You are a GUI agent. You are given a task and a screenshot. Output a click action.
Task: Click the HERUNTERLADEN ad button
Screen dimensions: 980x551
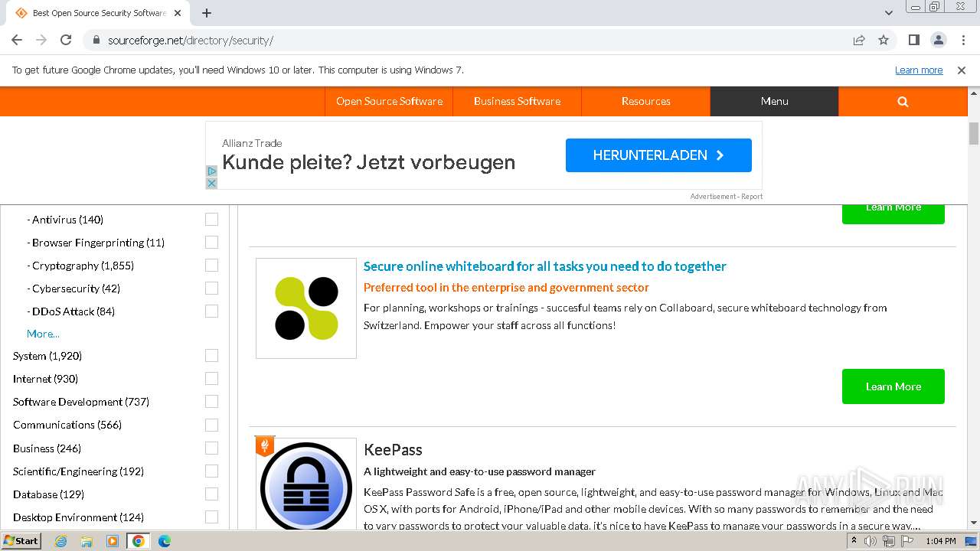coord(658,155)
